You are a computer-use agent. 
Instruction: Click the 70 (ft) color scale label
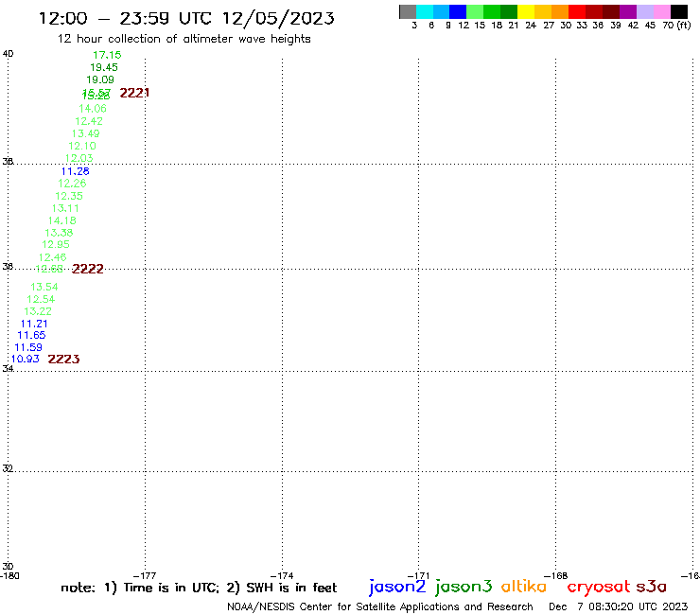click(676, 25)
